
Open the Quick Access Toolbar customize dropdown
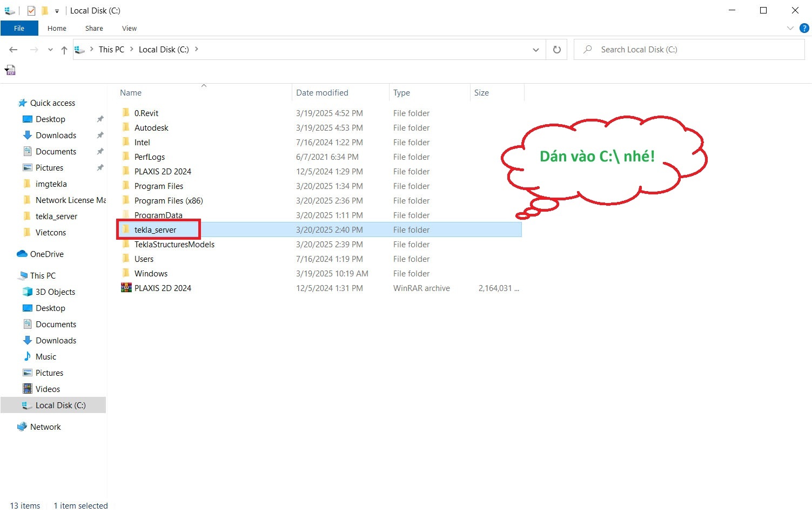coord(57,11)
